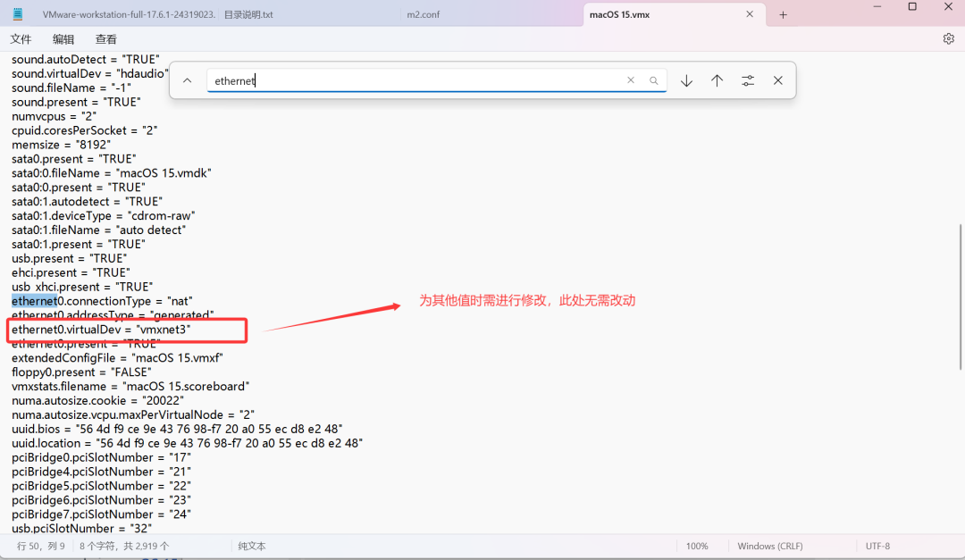The width and height of the screenshot is (965, 560).
Task: Click the 8 个字符 count status
Action: [124, 546]
